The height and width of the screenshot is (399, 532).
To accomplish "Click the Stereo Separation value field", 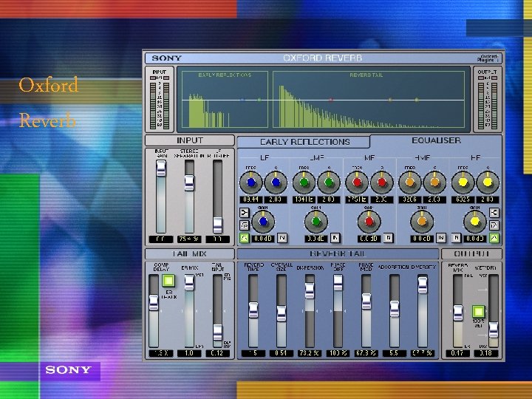I will click(x=189, y=239).
